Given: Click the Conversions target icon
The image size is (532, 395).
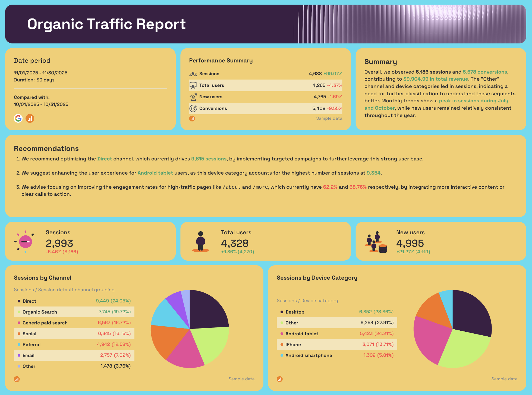Looking at the screenshot, I should click(x=193, y=108).
